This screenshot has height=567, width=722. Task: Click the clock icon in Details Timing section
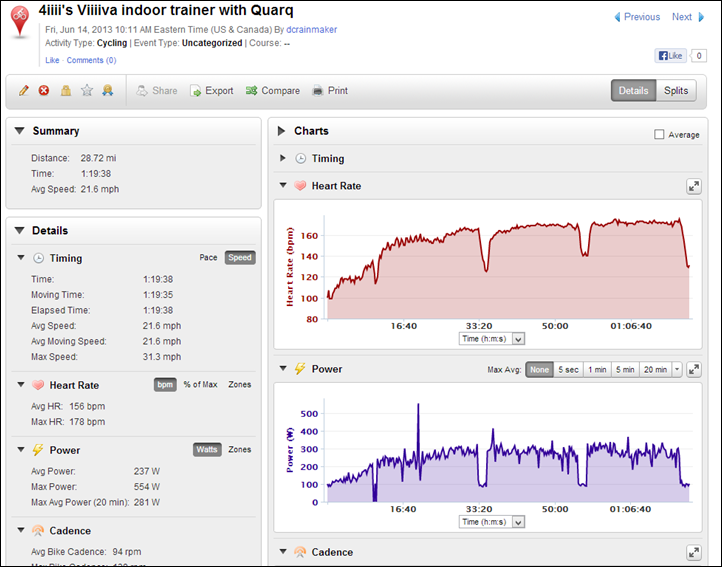pyautogui.click(x=38, y=258)
